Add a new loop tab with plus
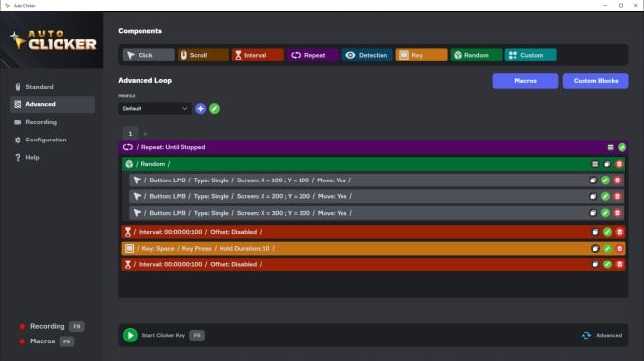The width and height of the screenshot is (644, 361). coord(145,134)
